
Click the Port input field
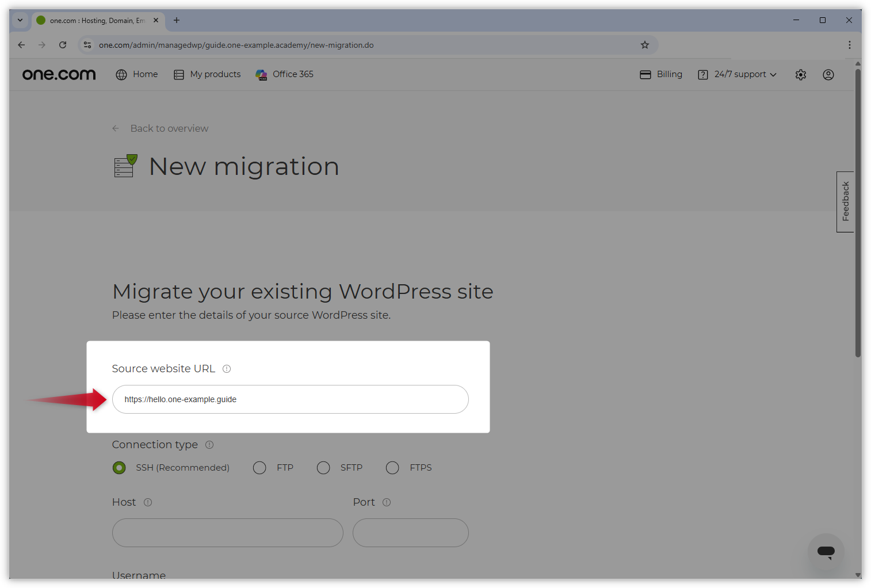click(411, 533)
